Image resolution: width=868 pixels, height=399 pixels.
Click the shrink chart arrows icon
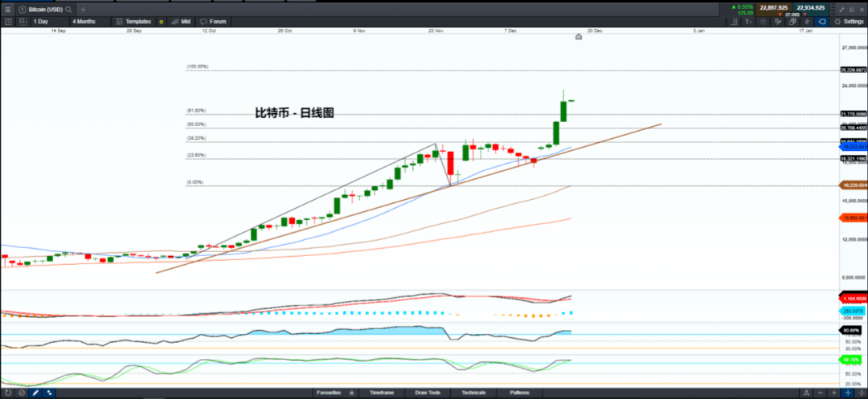(x=842, y=10)
